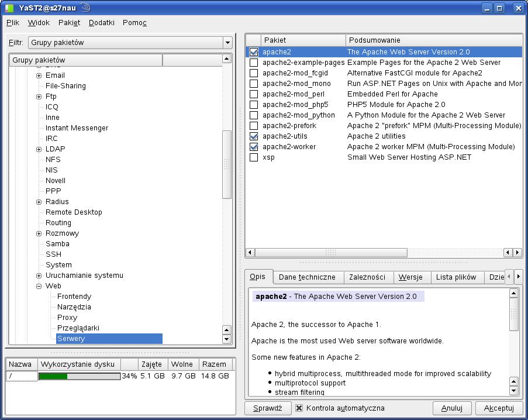Image resolution: width=528 pixels, height=420 pixels.
Task: Select Frontendy under Web
Action: (74, 297)
